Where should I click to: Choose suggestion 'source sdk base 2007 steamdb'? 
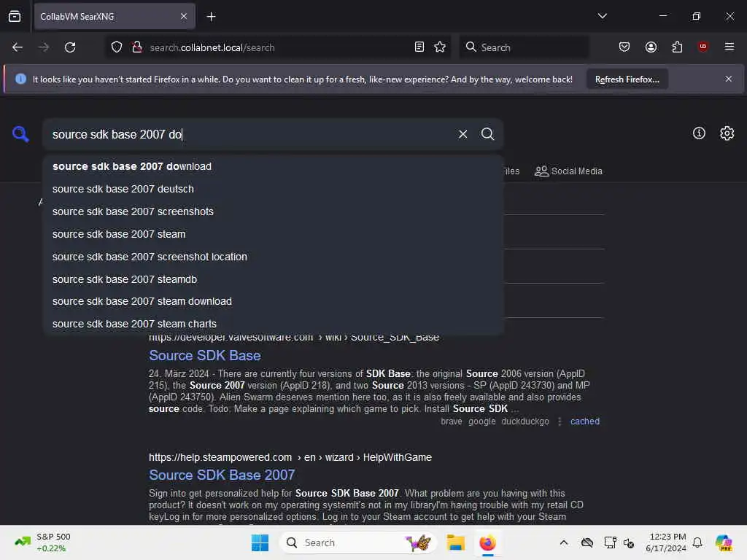pyautogui.click(x=273, y=279)
